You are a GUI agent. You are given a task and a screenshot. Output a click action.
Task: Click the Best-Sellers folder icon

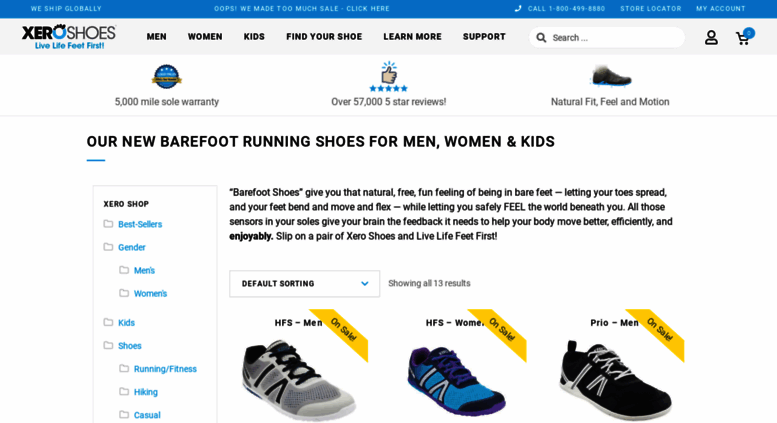[x=108, y=224]
